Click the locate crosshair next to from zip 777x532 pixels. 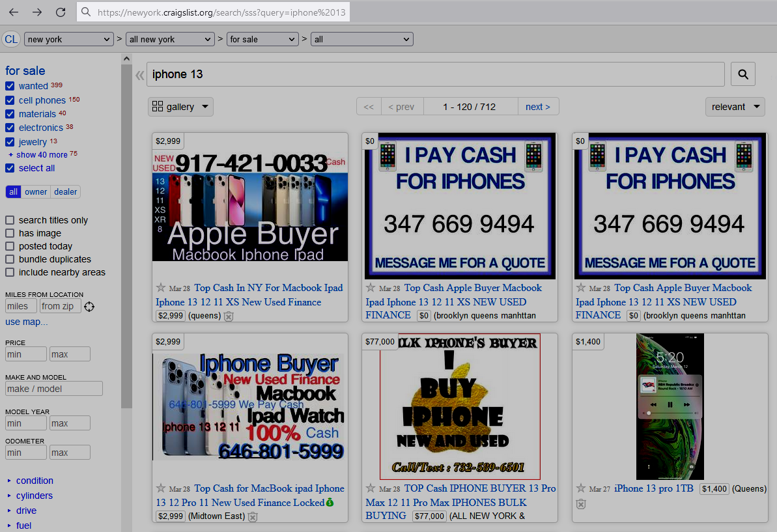89,306
